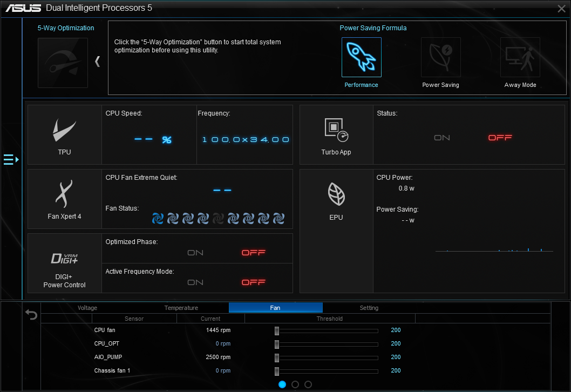Open DIGI+ Power Control panel
The image size is (571, 392).
tap(64, 263)
